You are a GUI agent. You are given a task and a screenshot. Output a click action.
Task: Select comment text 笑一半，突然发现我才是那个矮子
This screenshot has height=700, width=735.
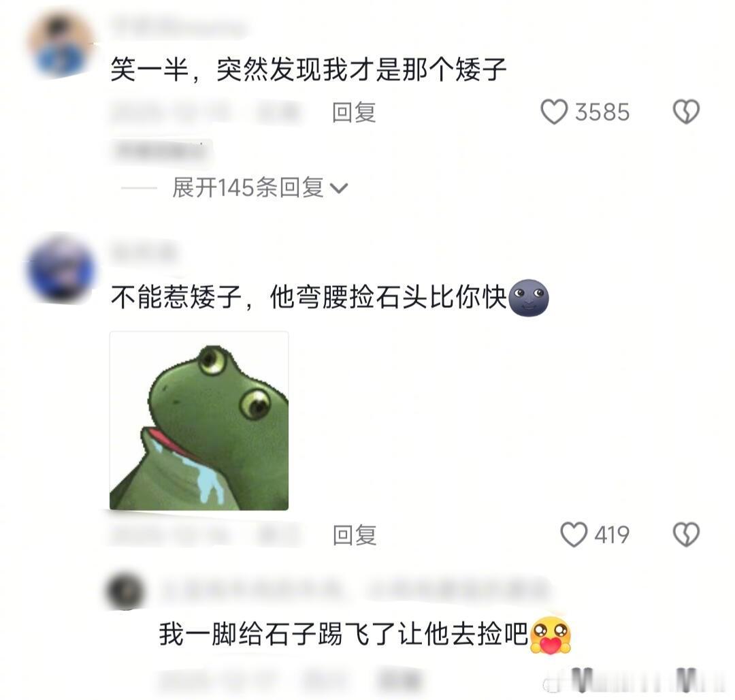click(309, 70)
